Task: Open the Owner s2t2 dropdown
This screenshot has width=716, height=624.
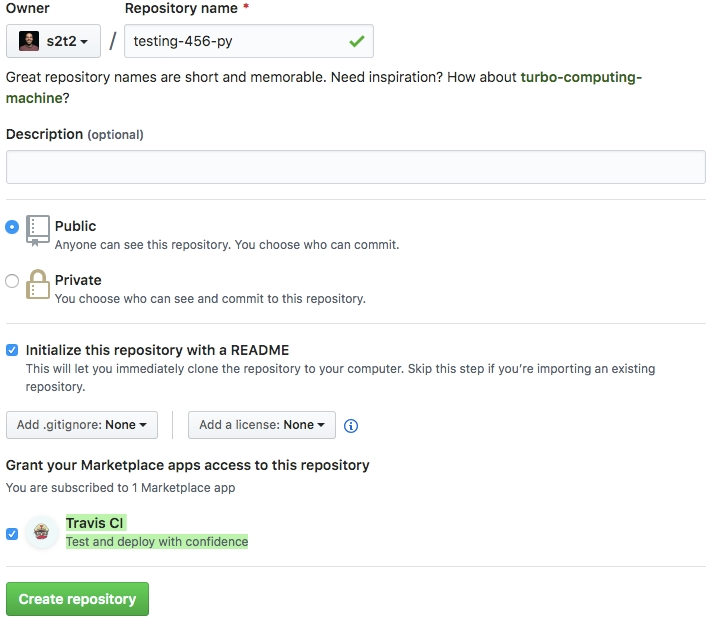Action: [x=55, y=41]
